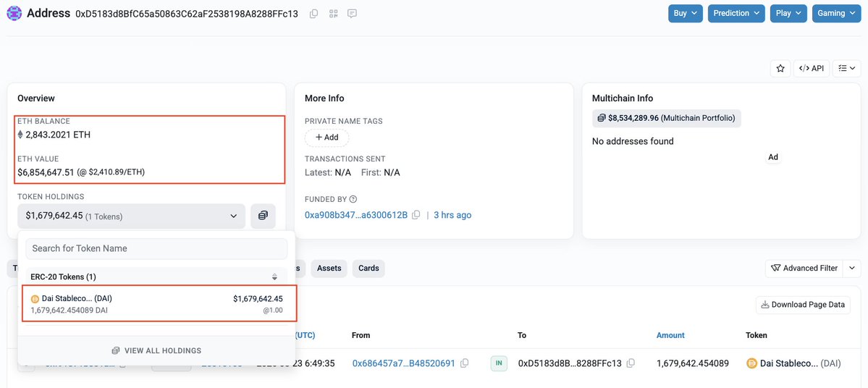
Task: Switch to the Assets tab
Action: (x=329, y=268)
